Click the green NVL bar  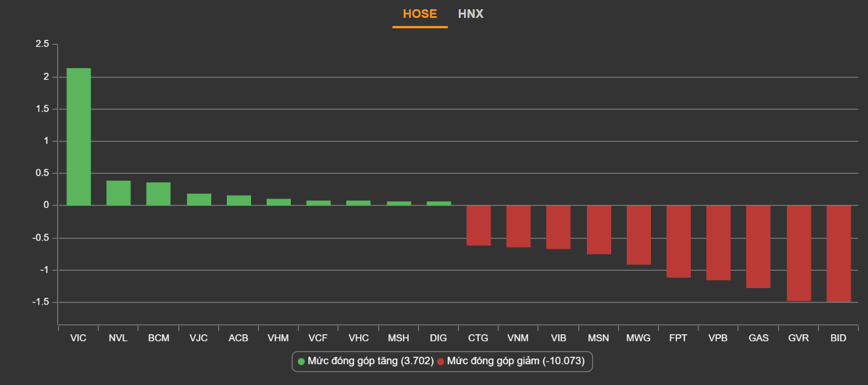(118, 193)
